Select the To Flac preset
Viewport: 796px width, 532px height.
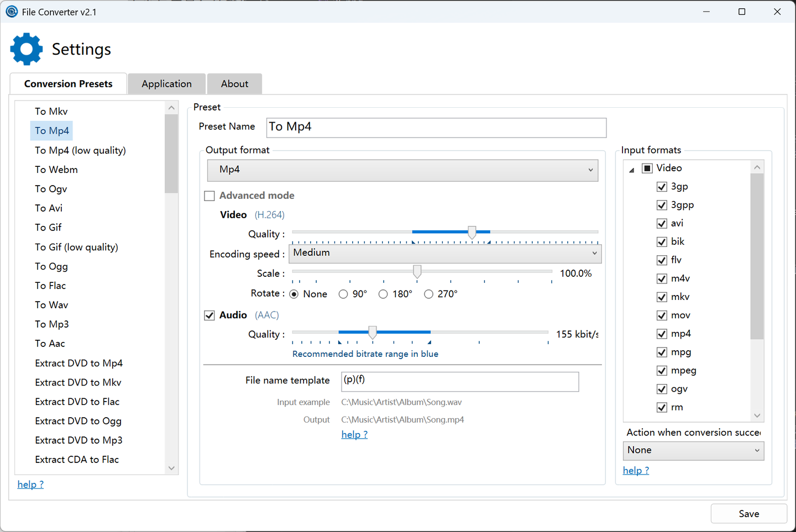click(50, 286)
